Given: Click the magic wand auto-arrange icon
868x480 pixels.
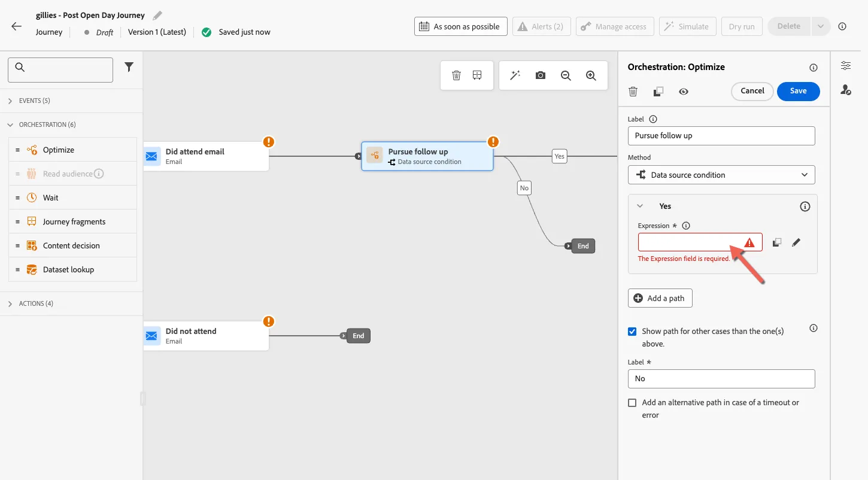Looking at the screenshot, I should coord(515,75).
